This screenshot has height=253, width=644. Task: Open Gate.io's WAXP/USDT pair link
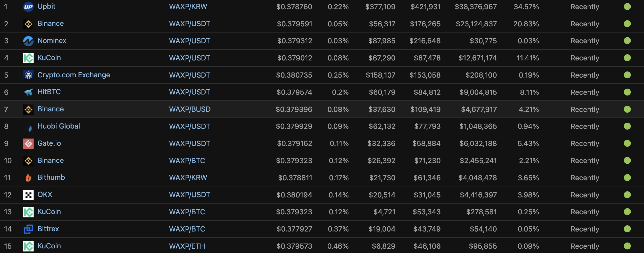coord(189,143)
